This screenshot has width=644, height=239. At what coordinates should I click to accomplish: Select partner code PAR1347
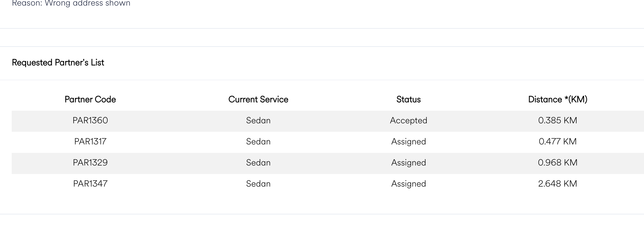90,184
